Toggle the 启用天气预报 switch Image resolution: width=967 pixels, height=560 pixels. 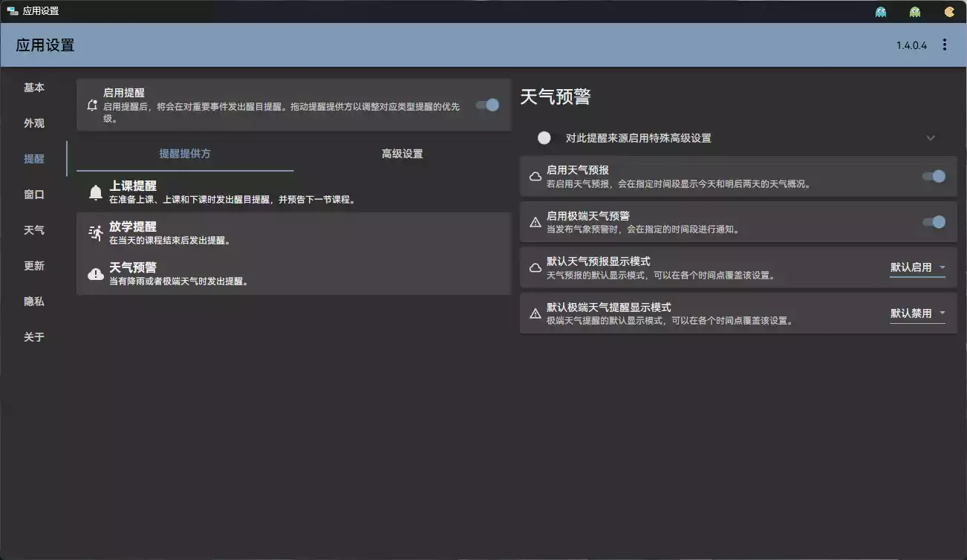point(934,176)
